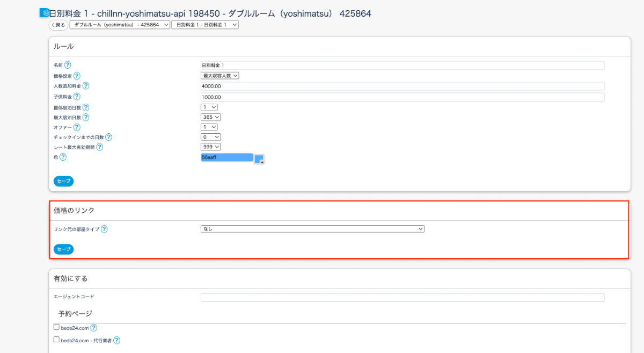Screen dimensions: 644x353
Task: Click help icon next to リンク元の部屋タイプ
Action: click(104, 228)
